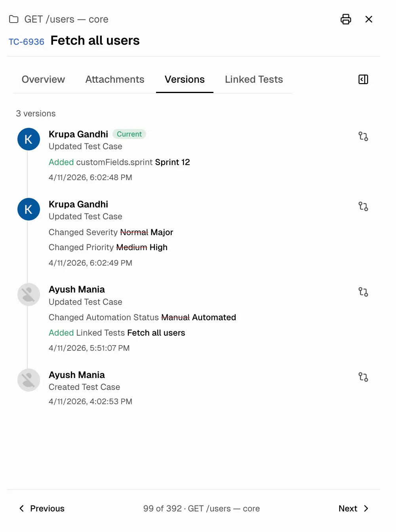Viewport: 396px width, 532px height.
Task: Click compare icon for Created Test Case
Action: [x=363, y=377]
